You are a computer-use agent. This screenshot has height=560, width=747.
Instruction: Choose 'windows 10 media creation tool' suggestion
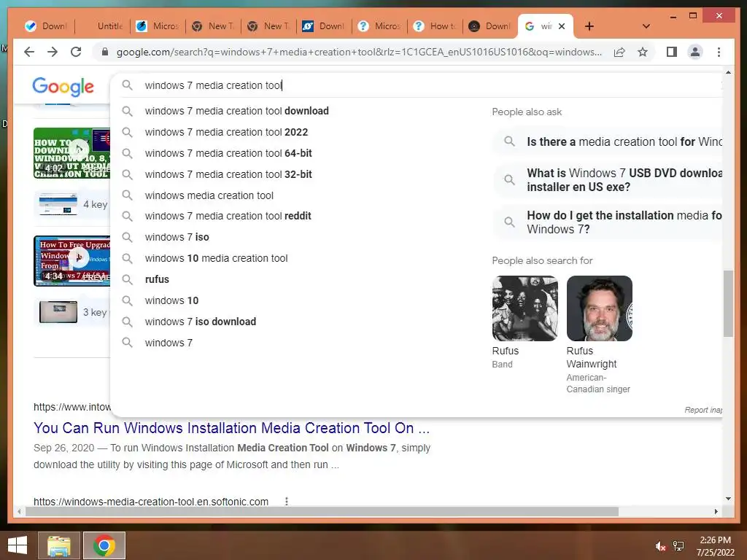point(216,258)
